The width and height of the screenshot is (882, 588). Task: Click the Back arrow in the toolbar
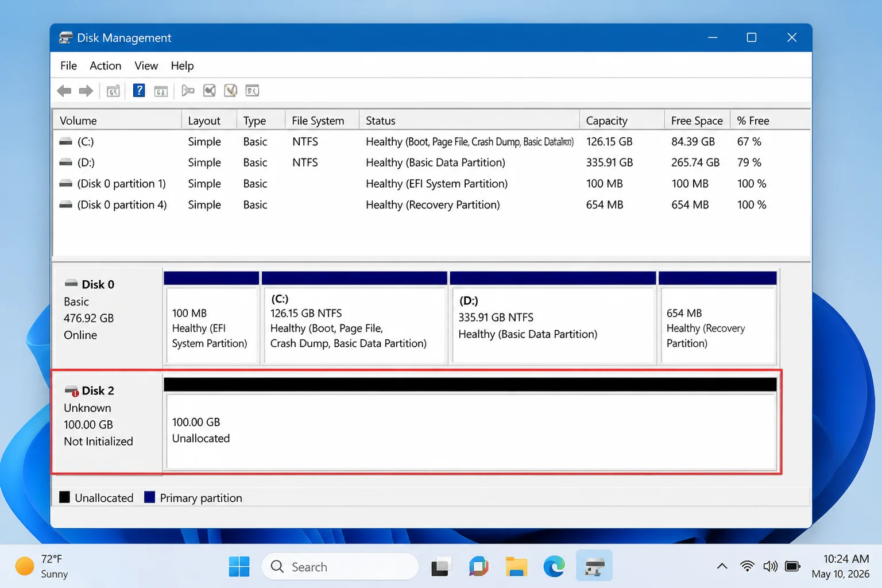[64, 91]
